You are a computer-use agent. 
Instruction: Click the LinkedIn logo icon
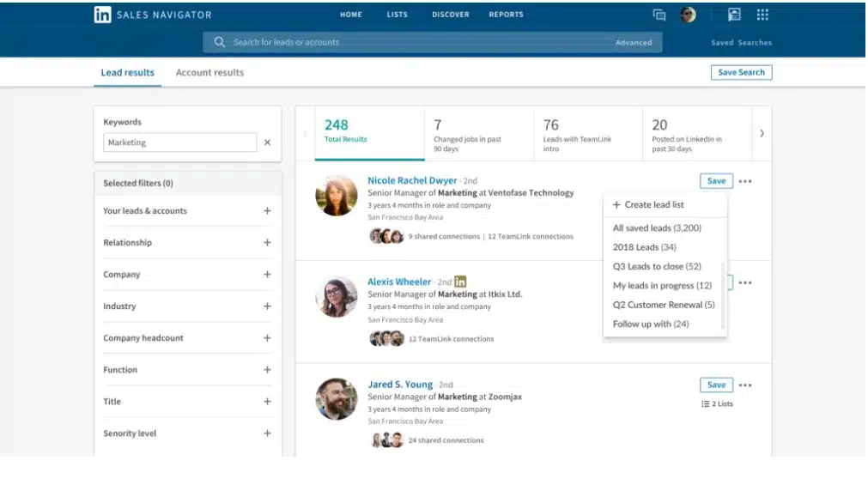pyautogui.click(x=102, y=15)
